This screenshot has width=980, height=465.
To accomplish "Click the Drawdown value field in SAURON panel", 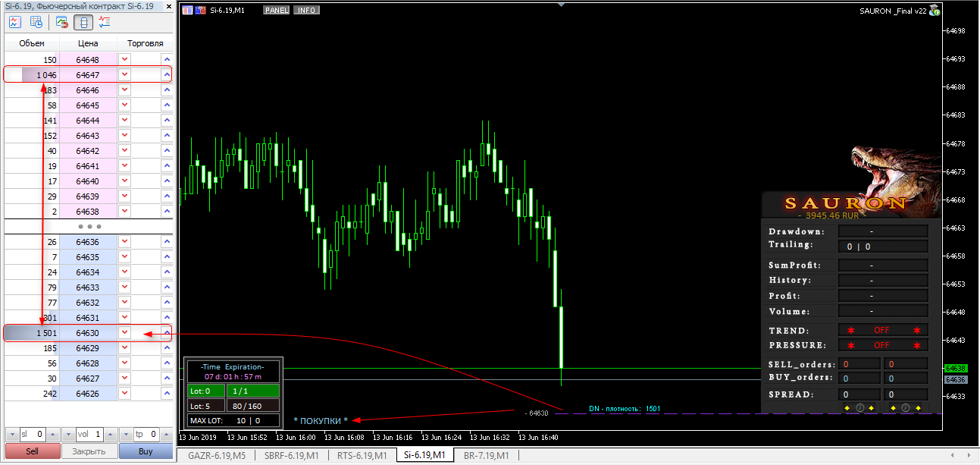I will [882, 231].
